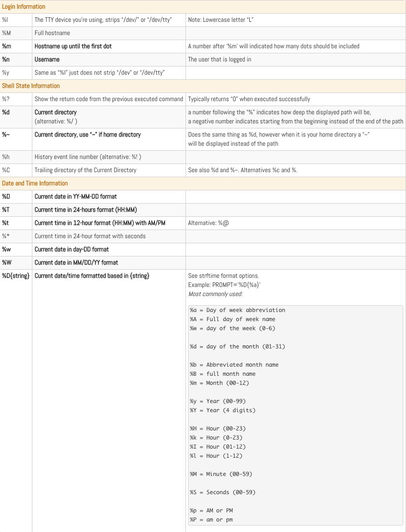Click "Current date in MM/DD/YY format" text
406x532 pixels.
click(76, 262)
